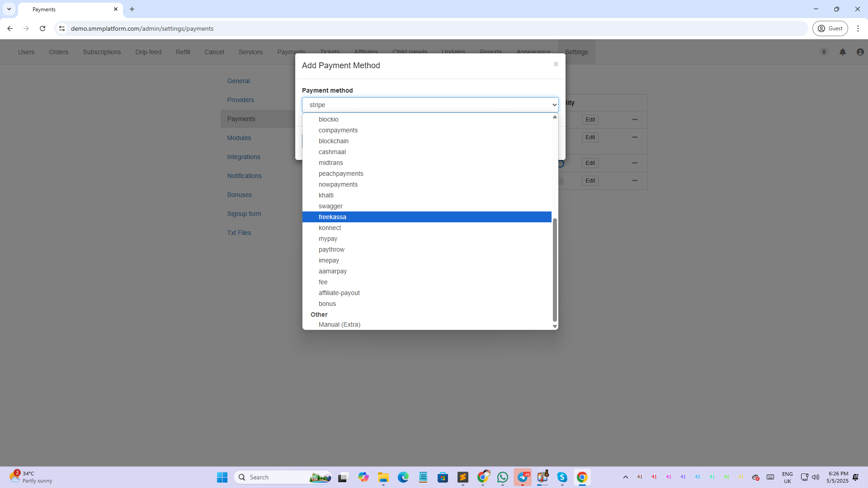Choose affiliate-payout from the options
Screen dimensions: 868x488
tap(339, 293)
